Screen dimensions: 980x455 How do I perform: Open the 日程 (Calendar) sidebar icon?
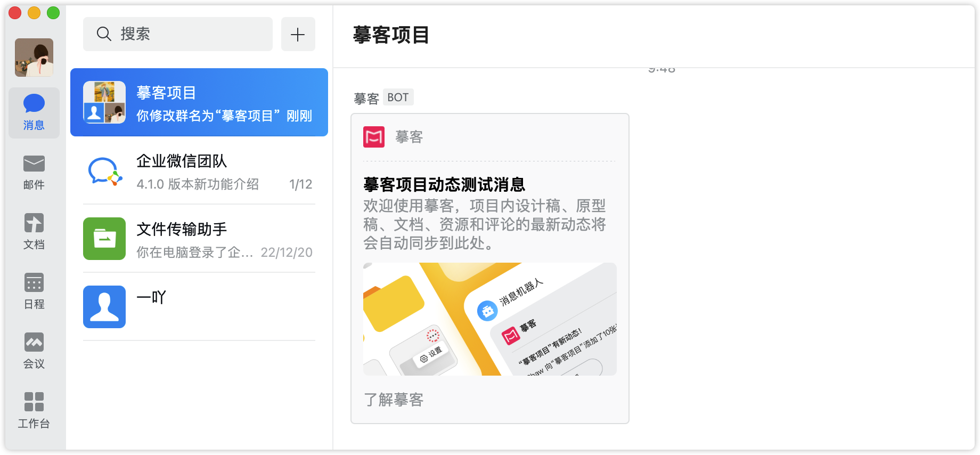point(34,291)
